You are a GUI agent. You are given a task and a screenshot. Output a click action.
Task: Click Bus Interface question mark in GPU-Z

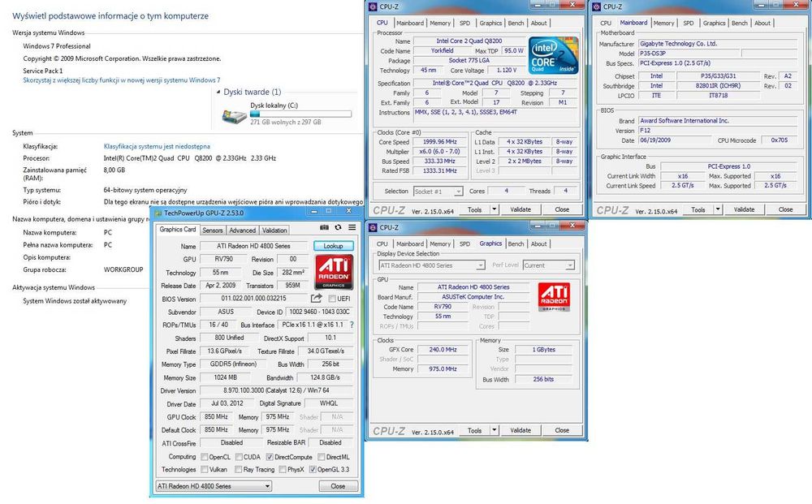[352, 325]
